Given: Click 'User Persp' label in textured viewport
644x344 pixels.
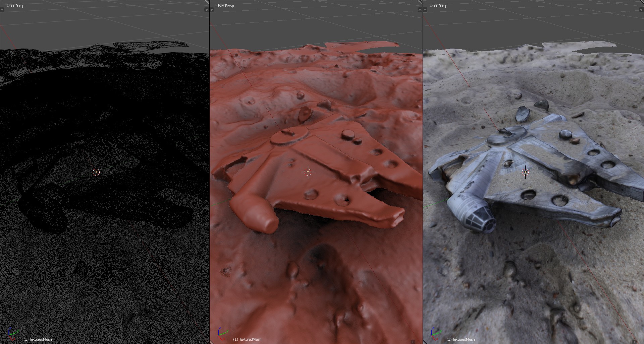Looking at the screenshot, I should coord(438,6).
